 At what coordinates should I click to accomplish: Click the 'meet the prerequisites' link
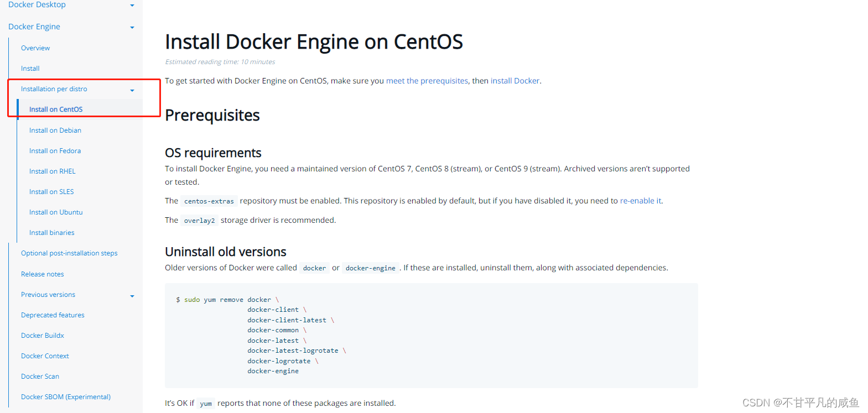point(427,81)
